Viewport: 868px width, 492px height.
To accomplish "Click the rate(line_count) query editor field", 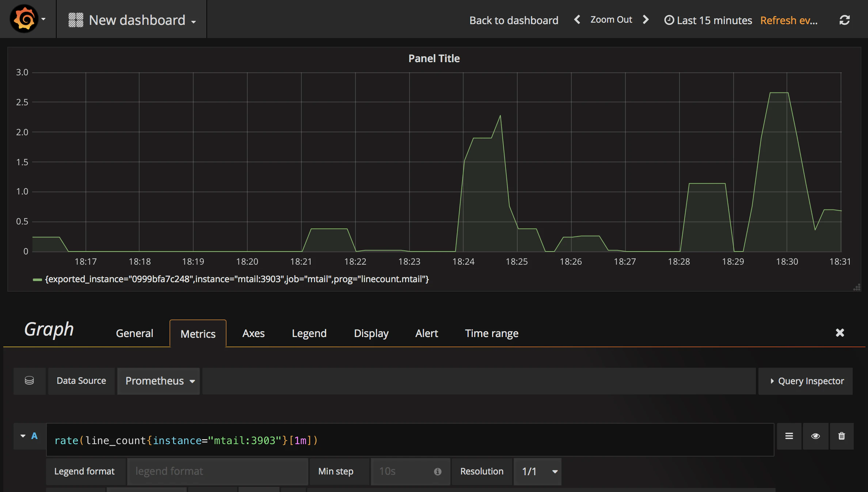I will coord(410,440).
